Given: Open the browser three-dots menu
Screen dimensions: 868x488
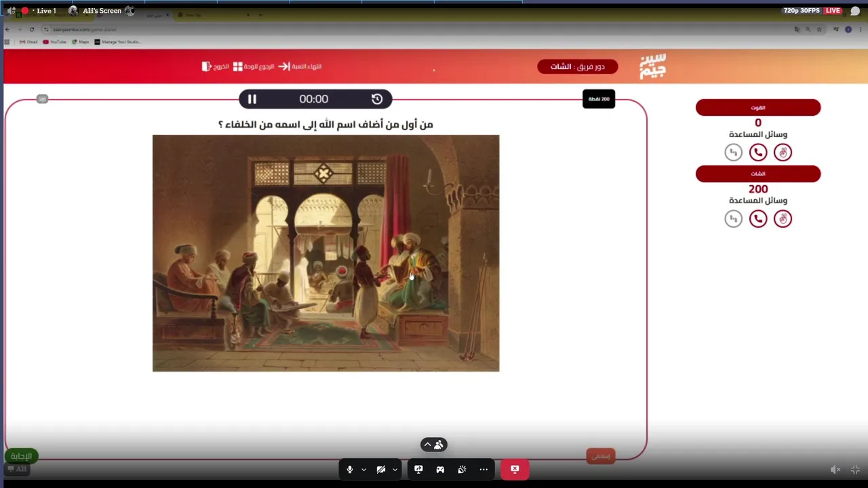Looking at the screenshot, I should point(859,30).
